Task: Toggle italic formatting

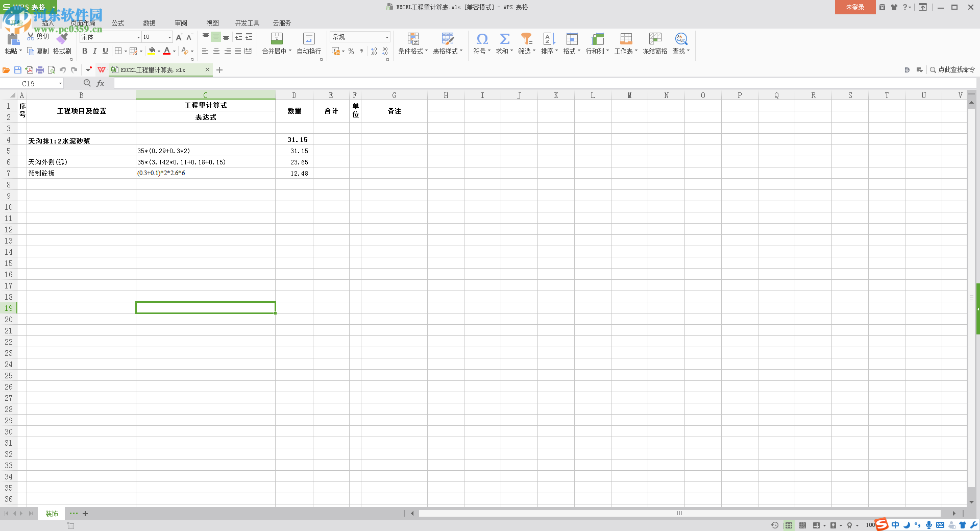Action: point(95,51)
